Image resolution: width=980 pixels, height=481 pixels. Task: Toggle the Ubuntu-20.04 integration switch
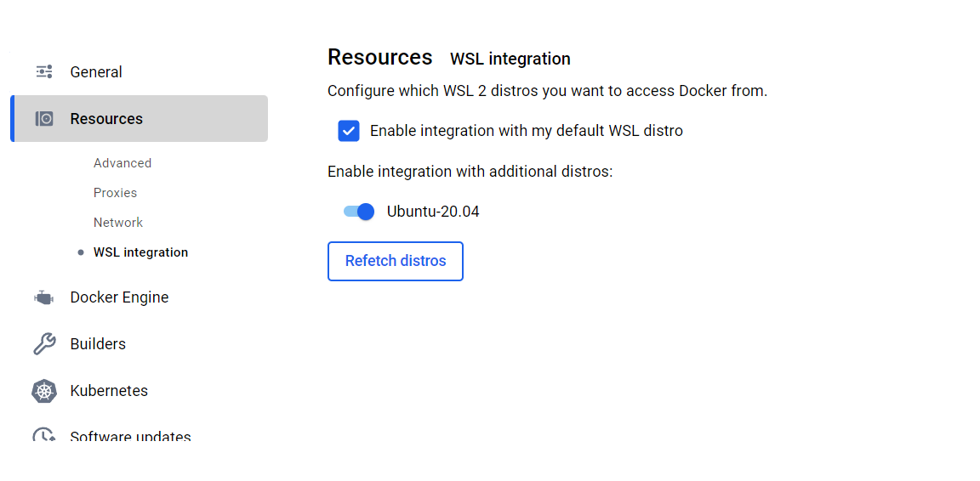[359, 212]
